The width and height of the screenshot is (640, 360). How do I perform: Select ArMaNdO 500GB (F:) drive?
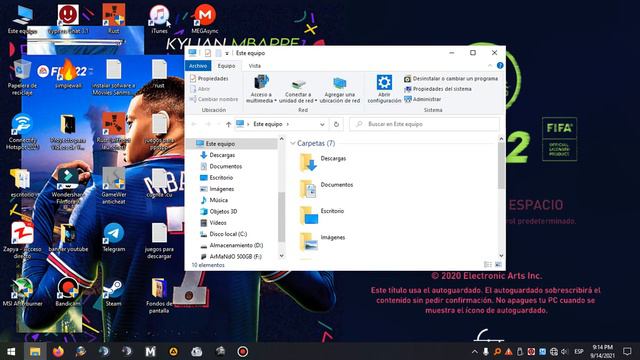click(x=231, y=256)
